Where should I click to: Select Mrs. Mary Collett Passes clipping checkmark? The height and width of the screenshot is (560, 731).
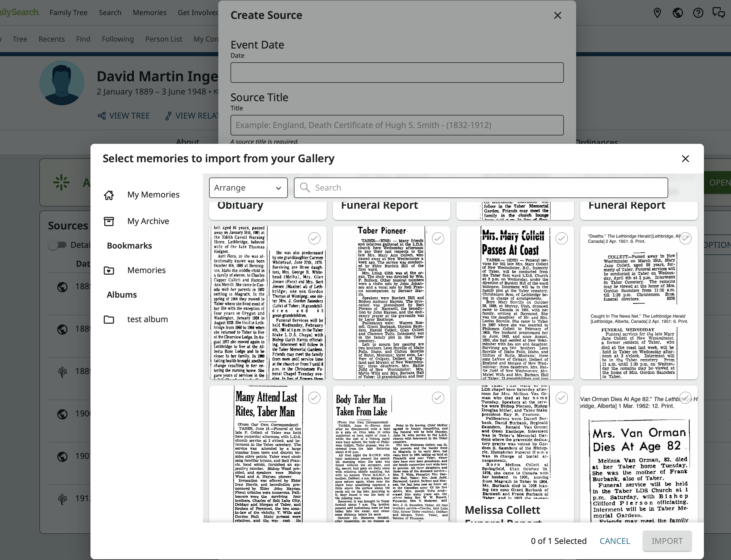pos(562,238)
